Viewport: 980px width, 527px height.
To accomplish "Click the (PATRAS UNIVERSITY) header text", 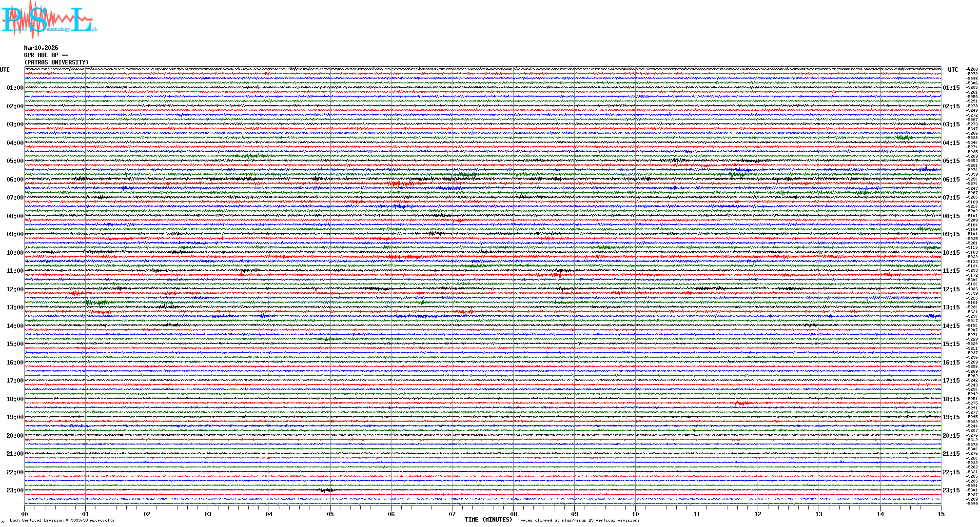I will pos(57,62).
